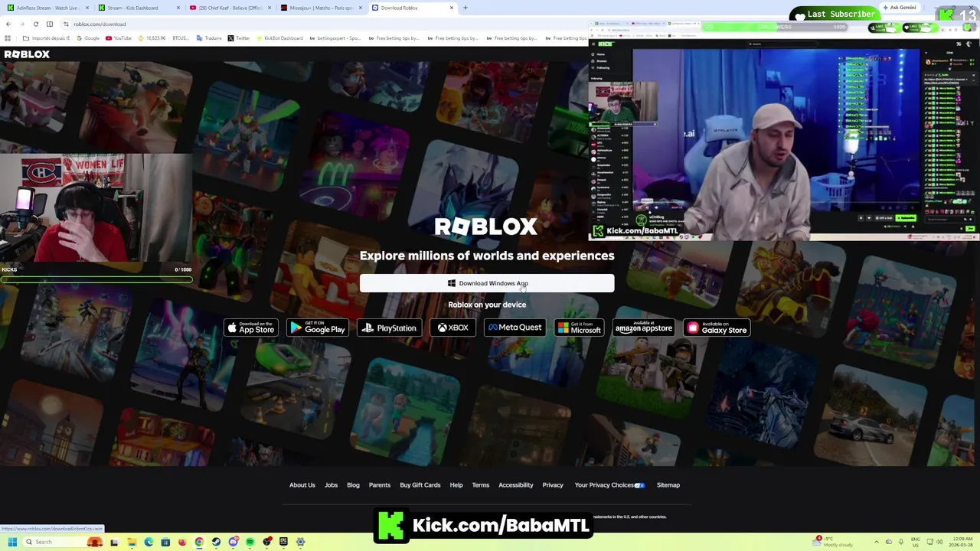The height and width of the screenshot is (551, 980).
Task: Open the Privacy footer link
Action: 553,485
